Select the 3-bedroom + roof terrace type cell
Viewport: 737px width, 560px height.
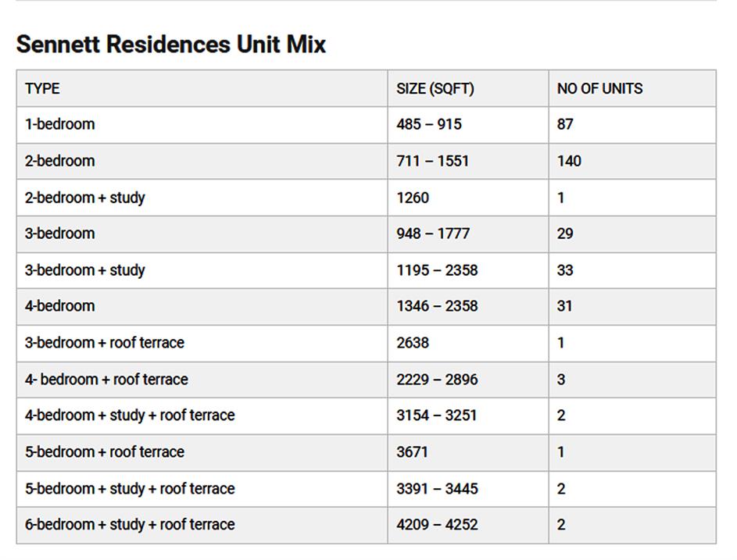coord(104,343)
